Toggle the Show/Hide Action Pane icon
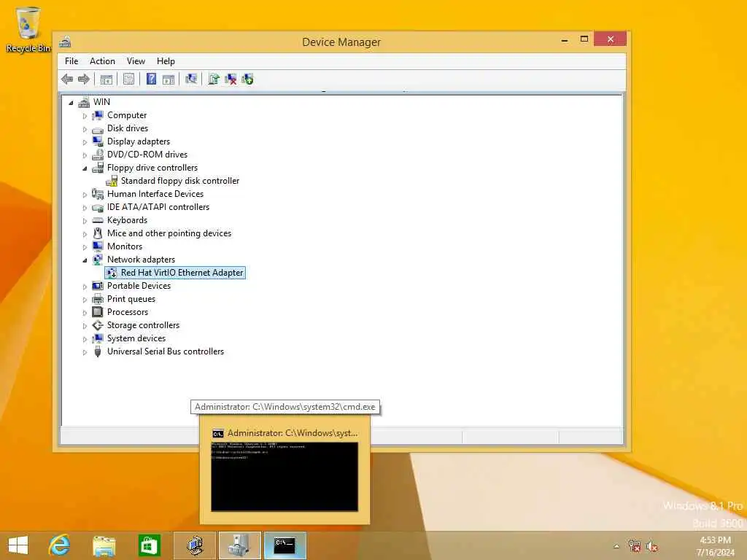This screenshot has width=747, height=560. pos(169,79)
